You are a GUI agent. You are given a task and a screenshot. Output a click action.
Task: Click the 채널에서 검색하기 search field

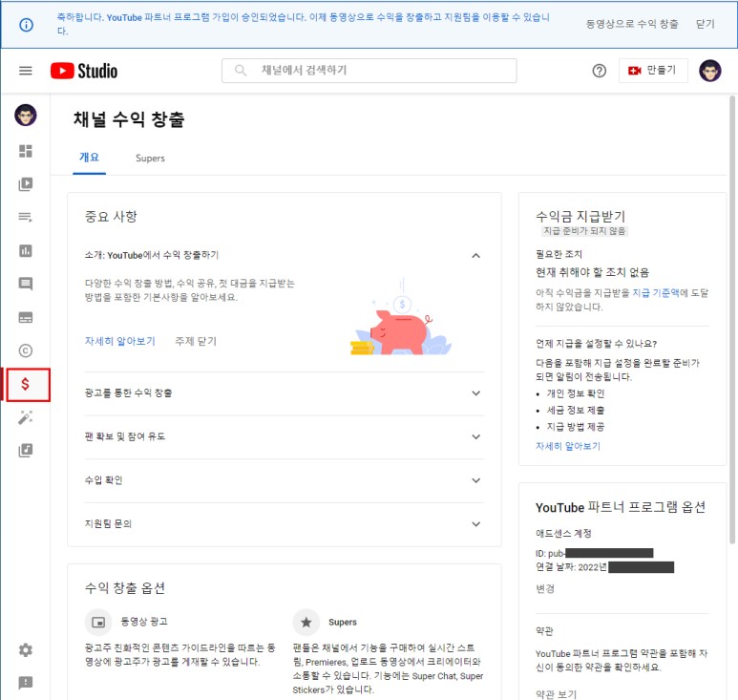(369, 71)
